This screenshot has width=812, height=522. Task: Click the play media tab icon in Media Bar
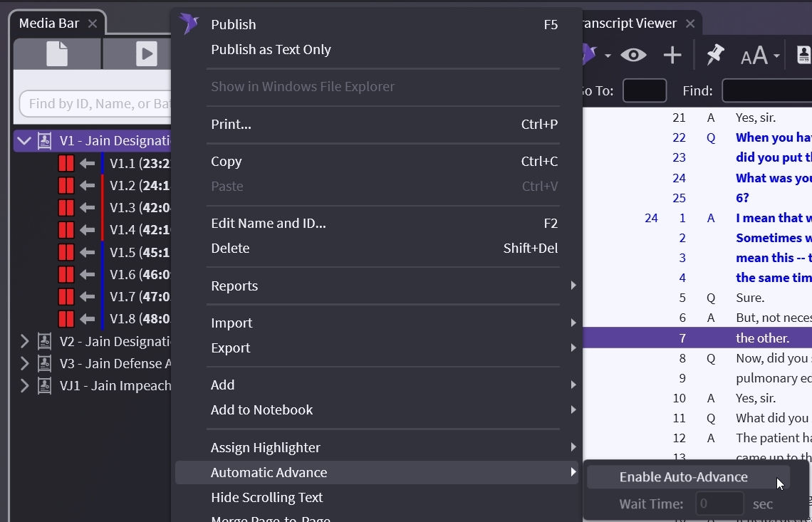[145, 54]
